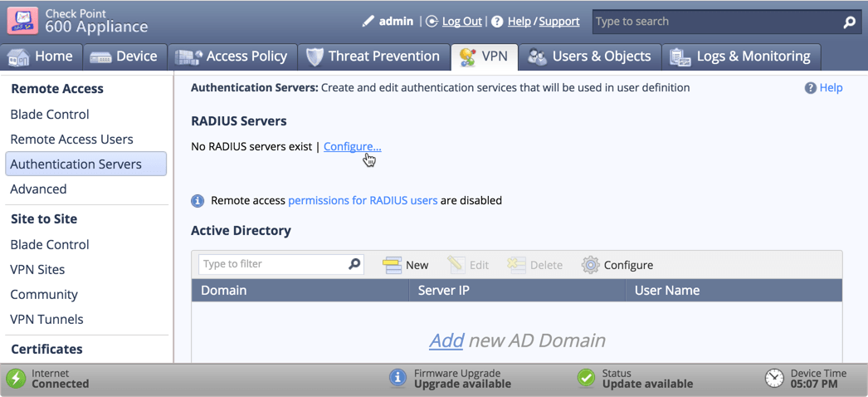868x397 pixels.
Task: Open Community in the sidebar
Action: coord(44,295)
